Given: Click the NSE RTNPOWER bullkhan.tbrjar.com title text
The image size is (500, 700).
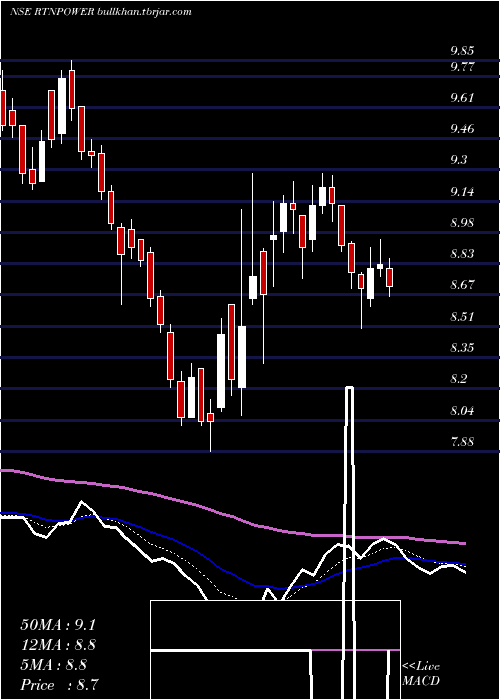Looking at the screenshot, I should point(101,12).
